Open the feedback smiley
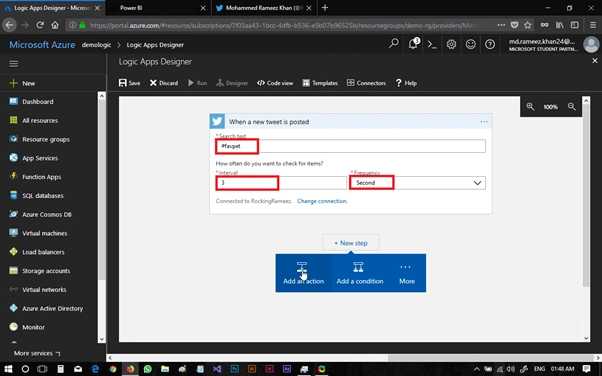The image size is (602, 376). pos(471,44)
